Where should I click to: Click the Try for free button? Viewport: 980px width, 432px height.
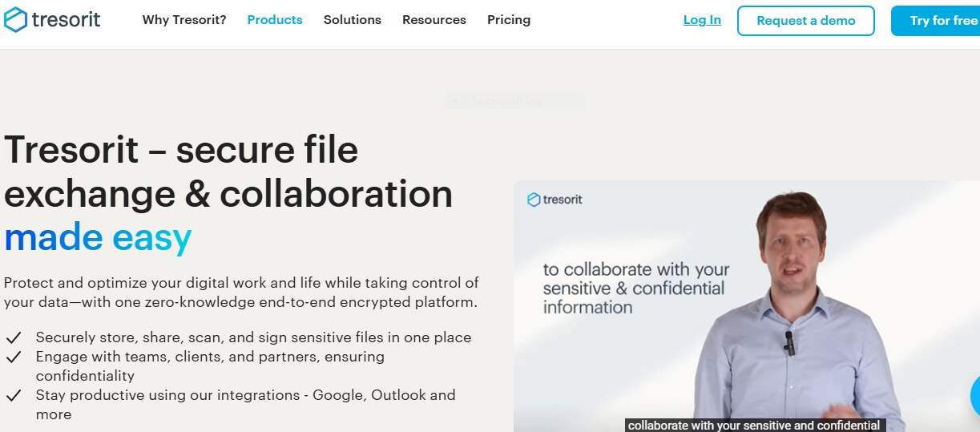[x=936, y=21]
